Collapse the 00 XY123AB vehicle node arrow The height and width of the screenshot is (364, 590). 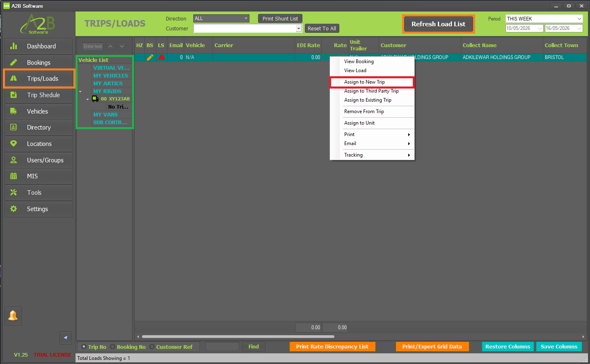(87, 99)
